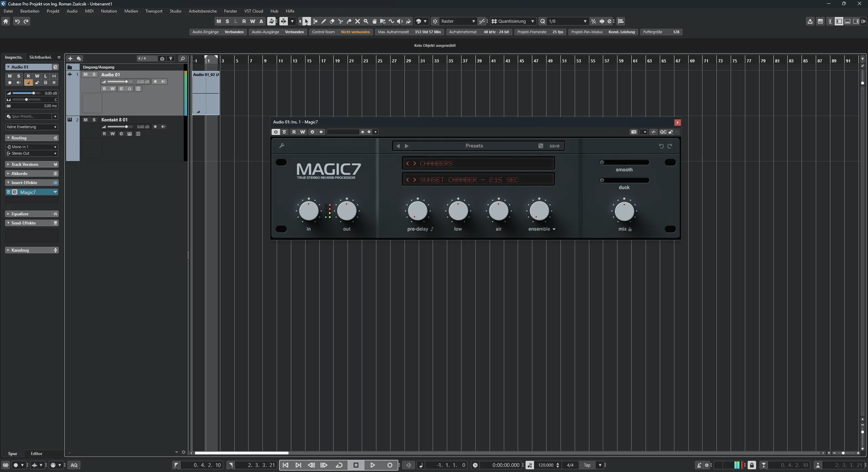Switch to the Sichtbarkeit tab
This screenshot has width=868, height=472.
(40, 57)
